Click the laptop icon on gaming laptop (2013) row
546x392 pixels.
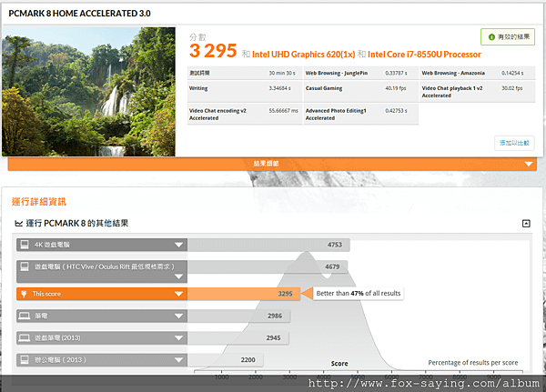point(25,337)
